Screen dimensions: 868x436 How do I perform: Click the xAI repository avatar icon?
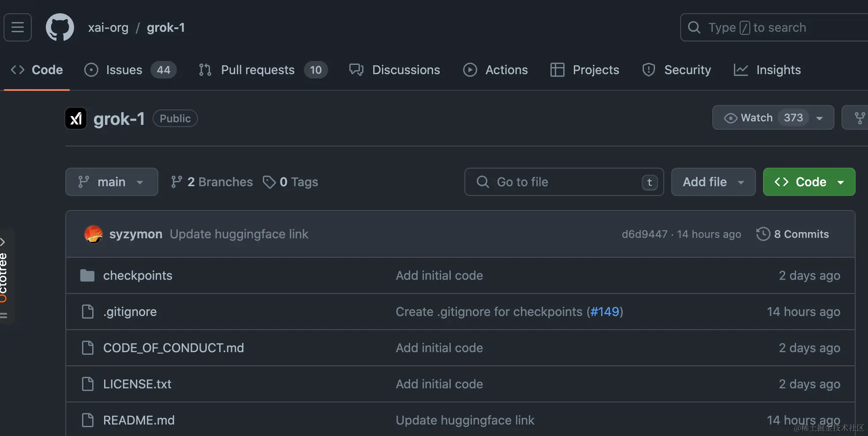click(x=76, y=118)
